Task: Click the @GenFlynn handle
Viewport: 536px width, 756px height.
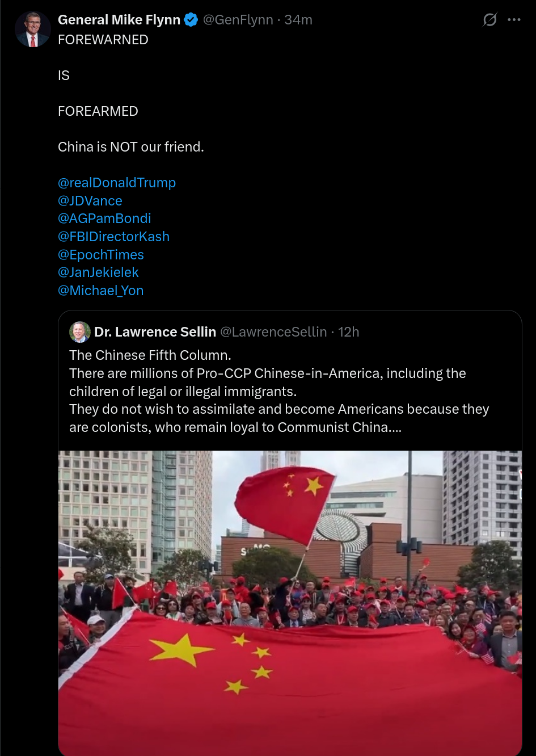Action: (x=238, y=20)
